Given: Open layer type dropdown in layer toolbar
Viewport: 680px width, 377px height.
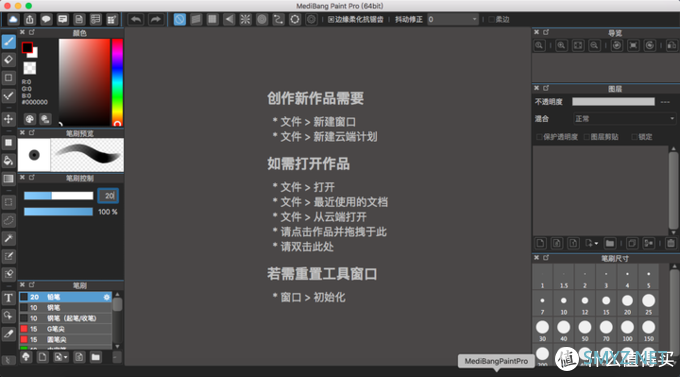Looking at the screenshot, I should coord(596,243).
